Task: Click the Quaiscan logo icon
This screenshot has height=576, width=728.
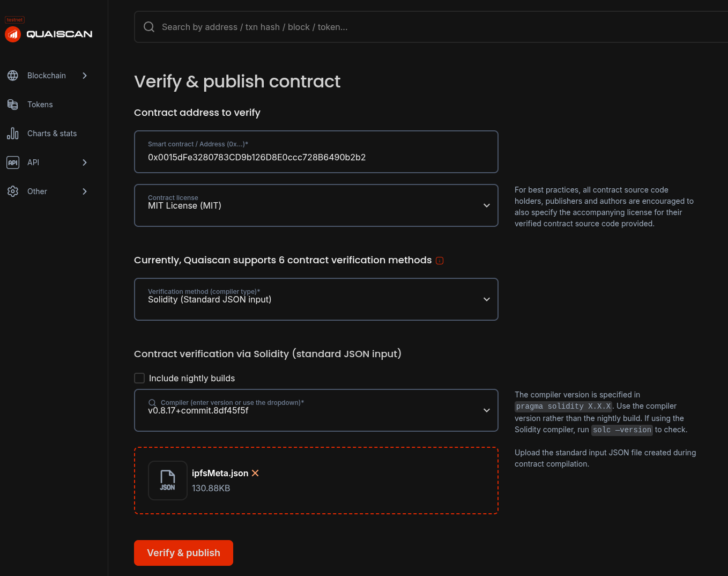Action: click(13, 34)
